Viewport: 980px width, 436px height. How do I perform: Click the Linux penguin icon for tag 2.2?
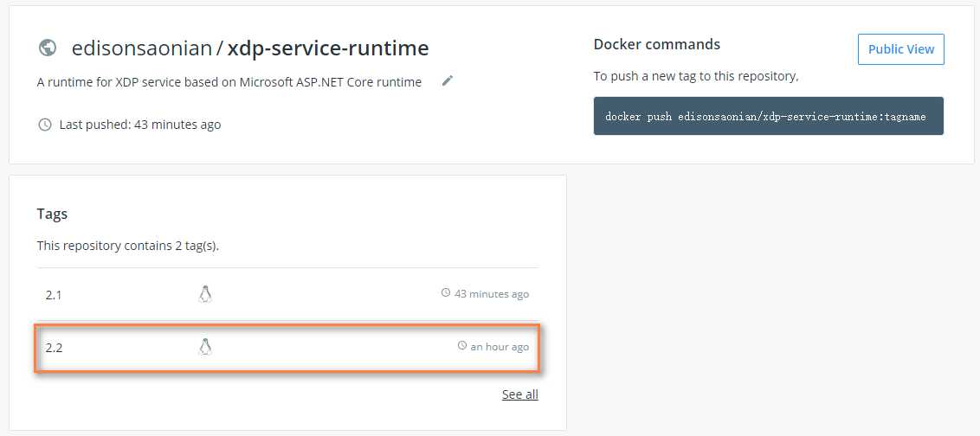coord(205,347)
